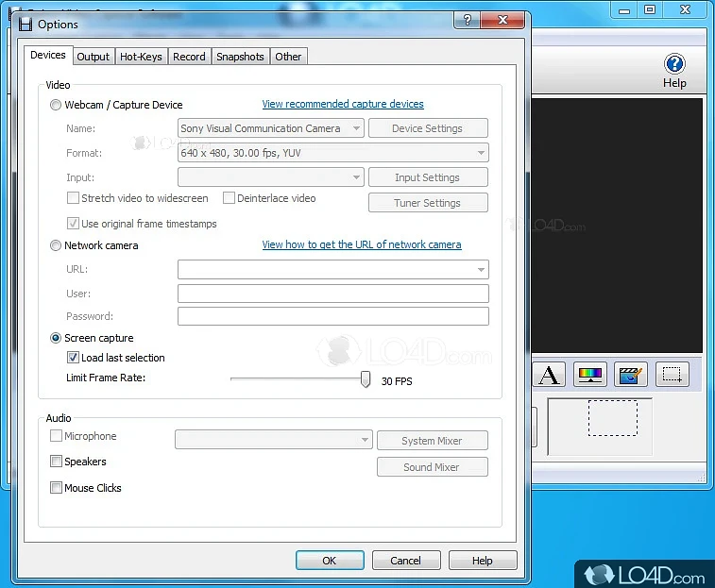Switch to the Record tab
Viewport: 715px width, 588px height.
189,57
